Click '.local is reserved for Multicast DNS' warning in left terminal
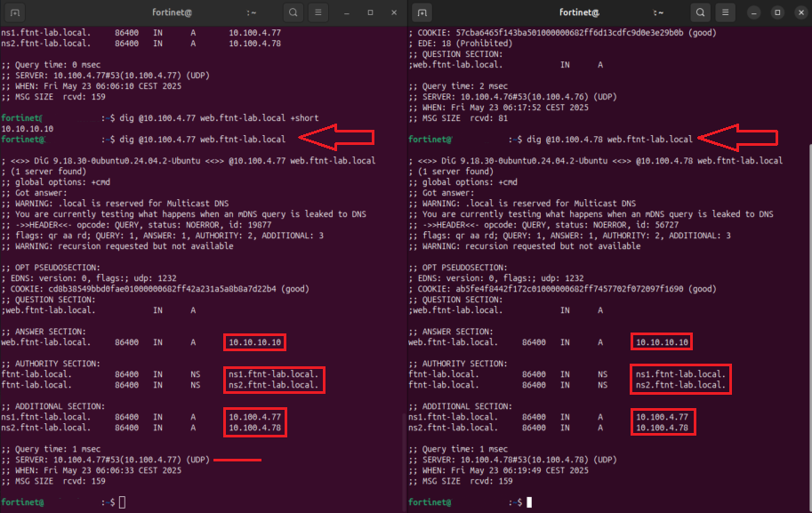Viewport: 812px width, 513px height. [115, 204]
